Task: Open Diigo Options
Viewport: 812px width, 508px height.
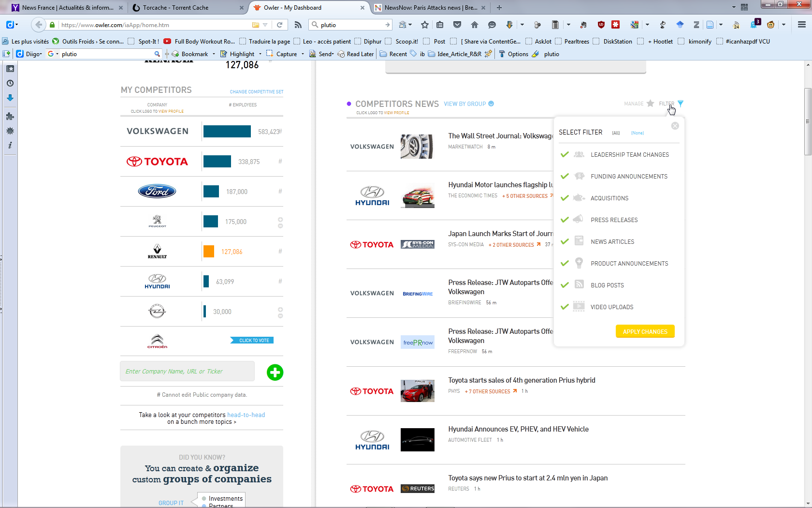Action: point(513,54)
